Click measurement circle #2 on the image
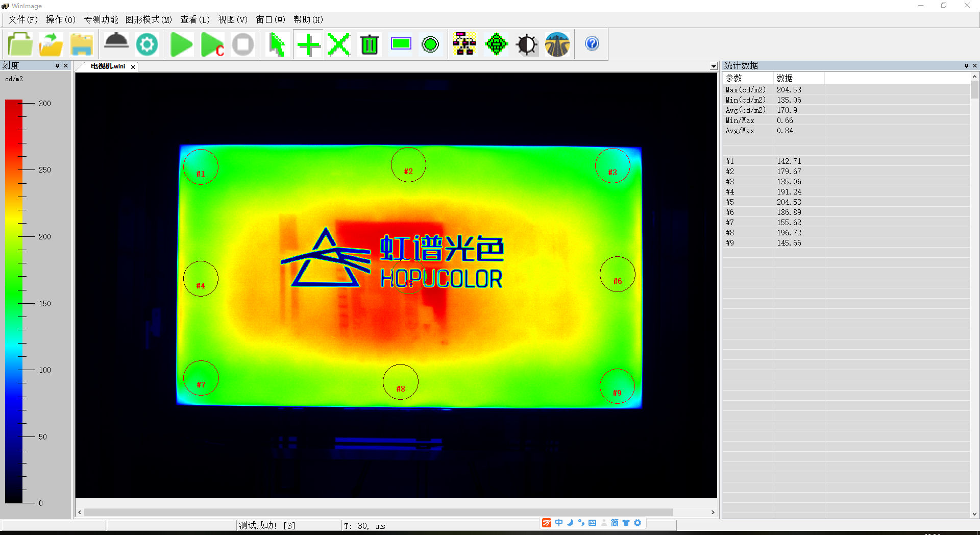 [x=408, y=164]
